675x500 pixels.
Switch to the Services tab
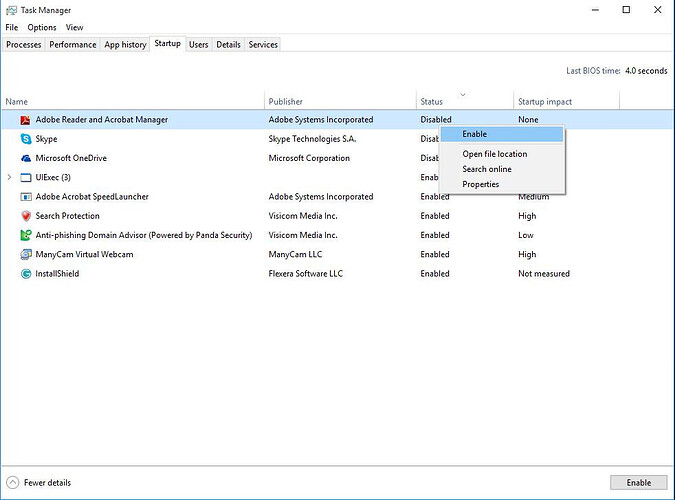(263, 44)
